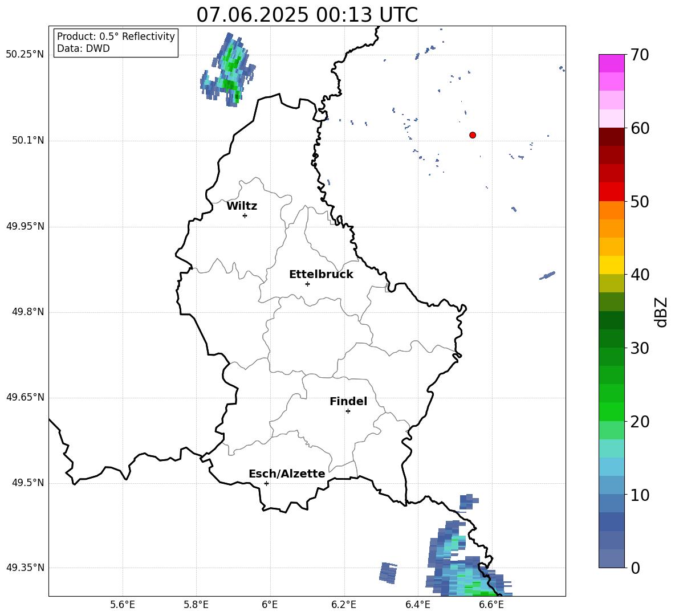675x616 pixels.
Task: Click the 49.5°N latitude tick label
Action: click(29, 483)
